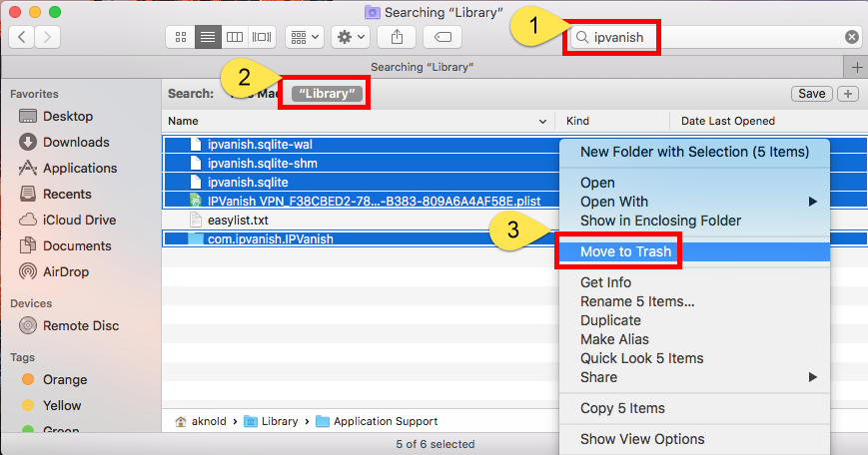The height and width of the screenshot is (455, 868).
Task: Clear the ipvanish search text
Action: (851, 37)
